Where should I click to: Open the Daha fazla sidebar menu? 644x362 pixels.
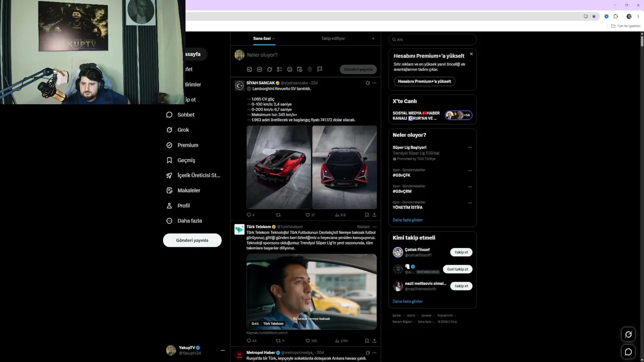[x=184, y=221]
